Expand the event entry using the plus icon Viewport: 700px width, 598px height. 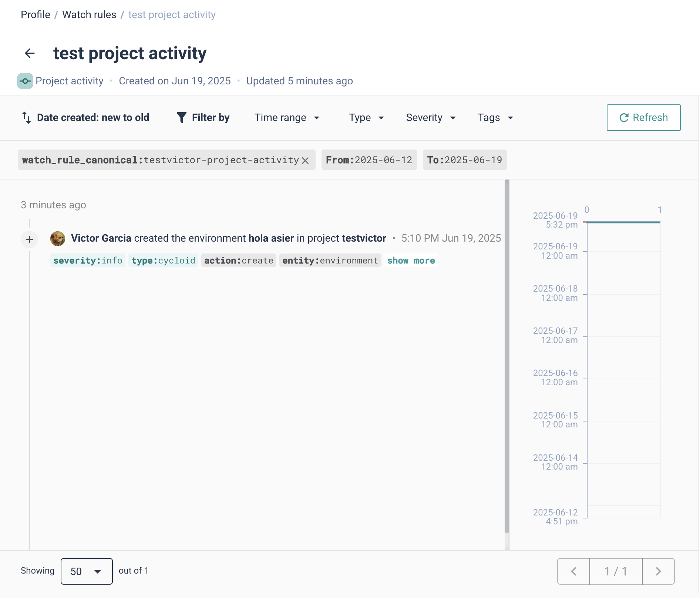[30, 239]
